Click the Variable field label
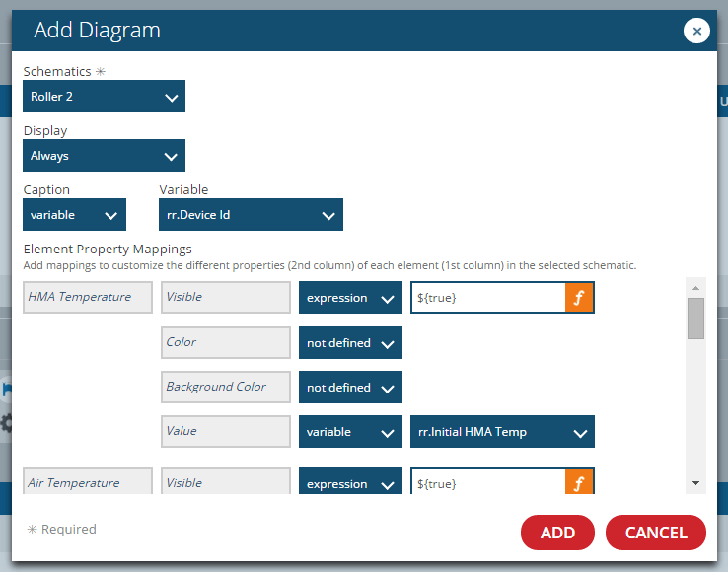 click(x=183, y=190)
